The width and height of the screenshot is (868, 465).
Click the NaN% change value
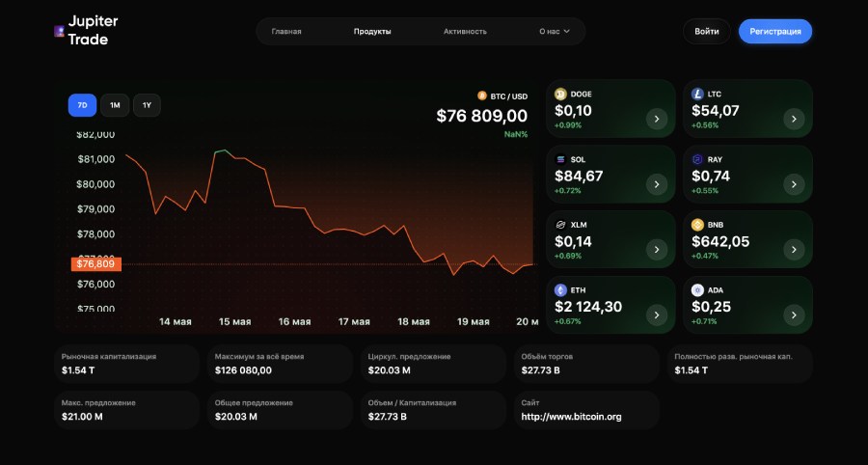[x=516, y=134]
